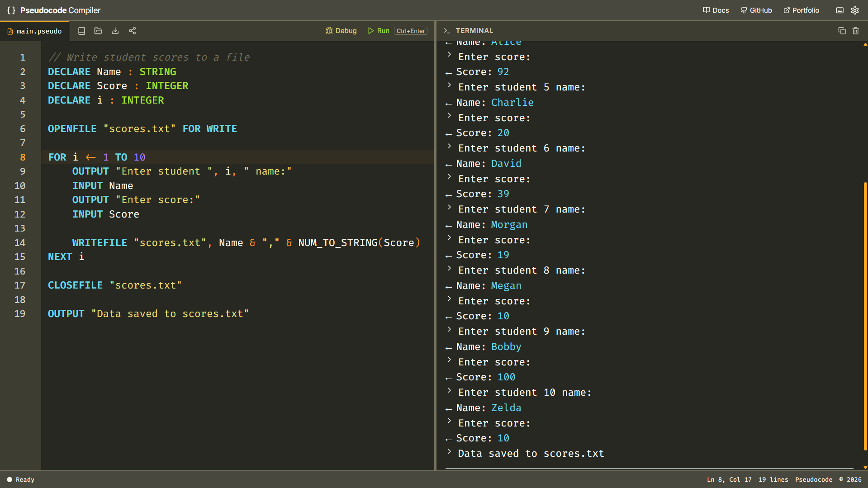868x488 pixels.
Task: Click 'Enter student 10 name:' in terminal
Action: click(525, 393)
